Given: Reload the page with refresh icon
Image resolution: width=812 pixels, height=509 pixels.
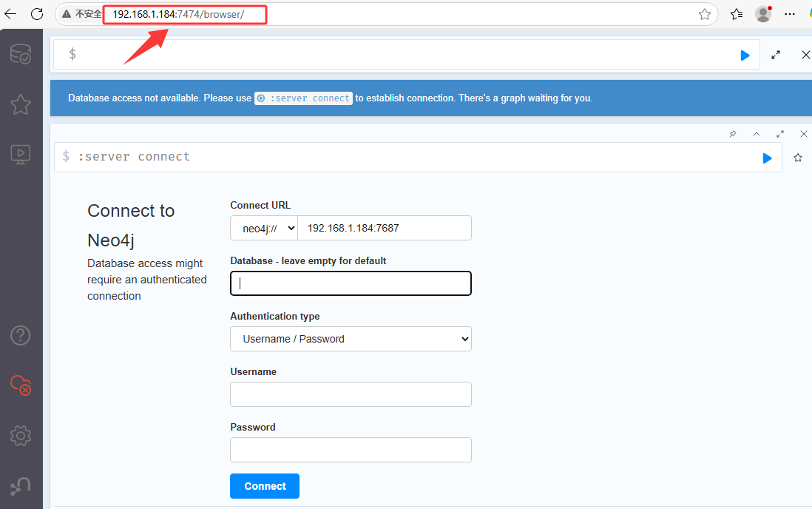Looking at the screenshot, I should [37, 14].
